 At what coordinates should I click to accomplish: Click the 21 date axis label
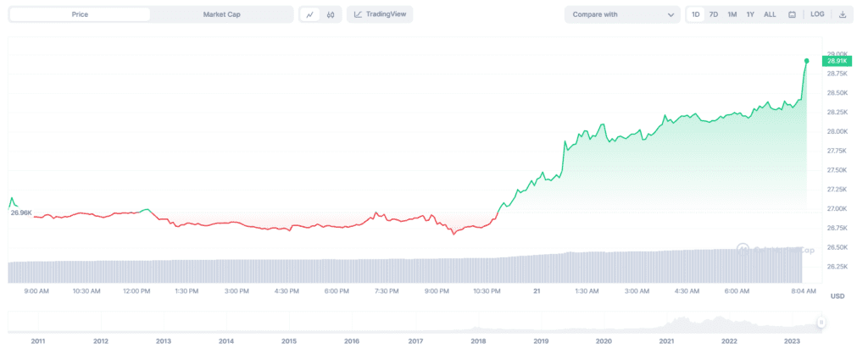(536, 291)
